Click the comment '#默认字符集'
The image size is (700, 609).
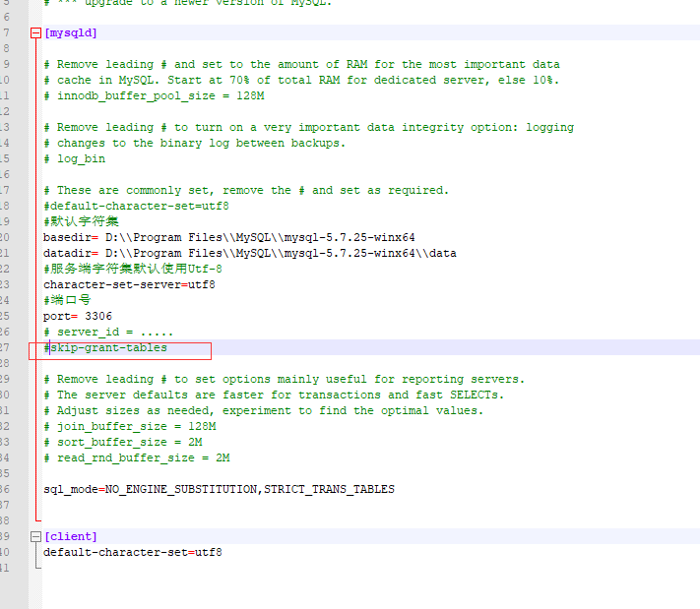pos(82,221)
